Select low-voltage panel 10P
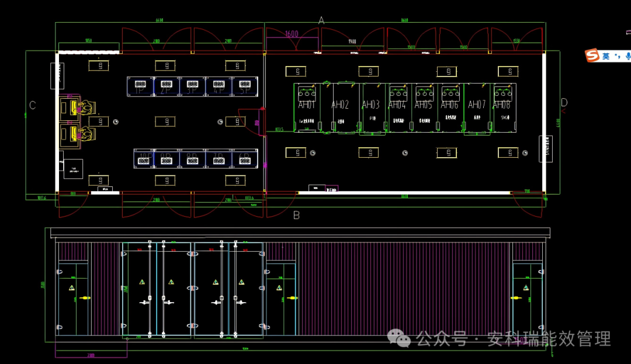 [x=144, y=158]
